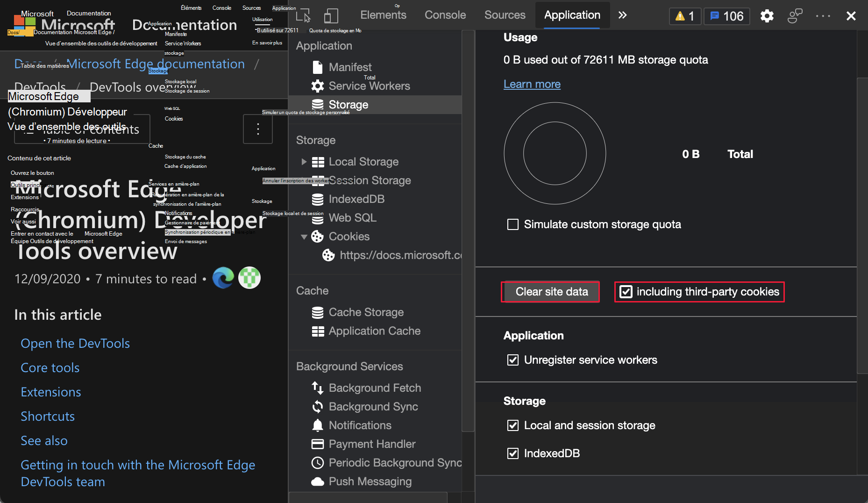The height and width of the screenshot is (503, 868).
Task: Click the Application sidebar horizontal scrollbar
Action: (368, 497)
